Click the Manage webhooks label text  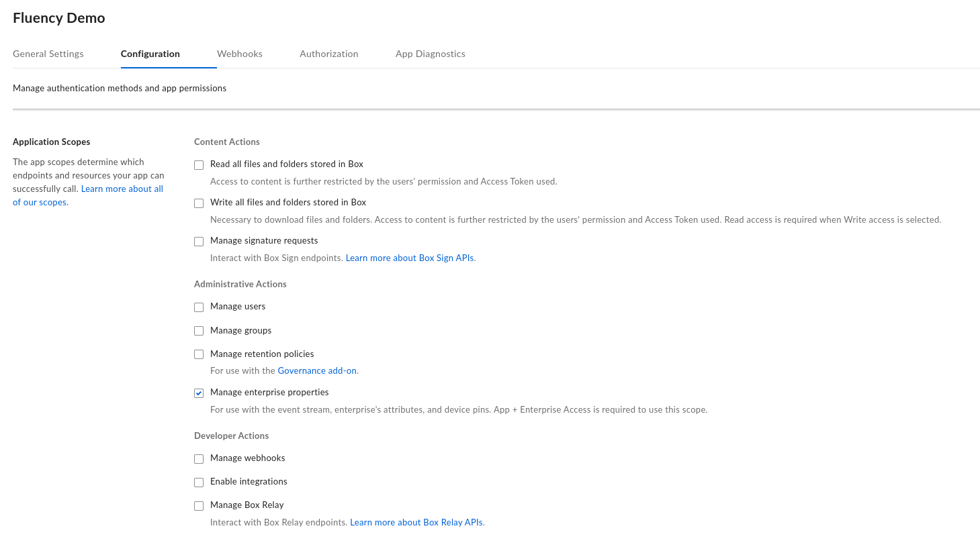tap(248, 458)
